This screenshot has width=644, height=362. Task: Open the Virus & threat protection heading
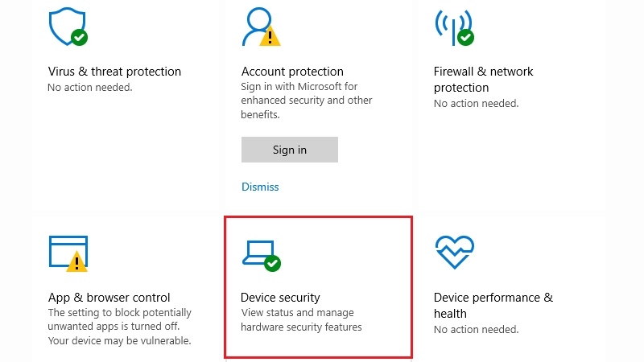[114, 72]
